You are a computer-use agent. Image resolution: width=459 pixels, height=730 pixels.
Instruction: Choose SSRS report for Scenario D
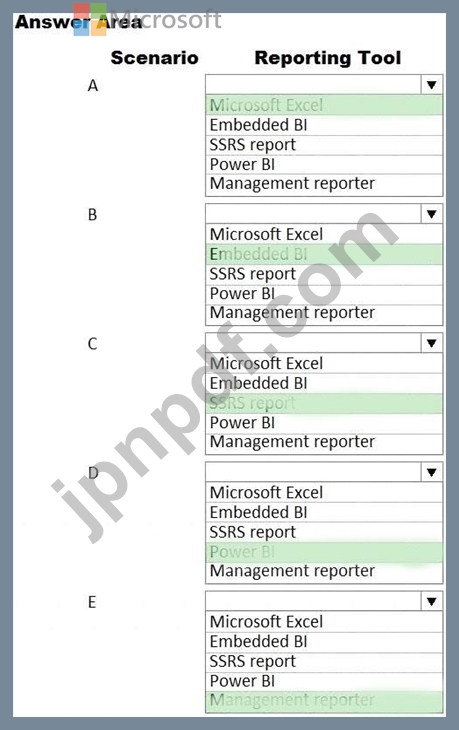pyautogui.click(x=324, y=532)
